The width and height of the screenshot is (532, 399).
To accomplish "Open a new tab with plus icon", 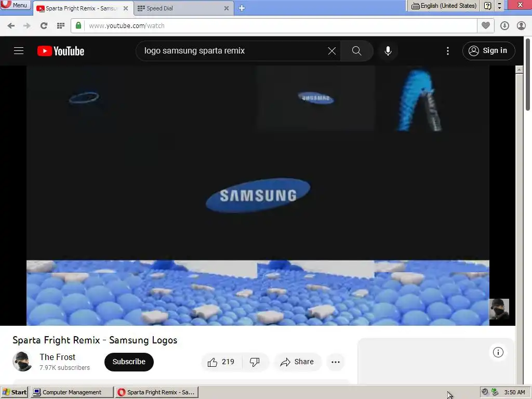I will 242,8.
